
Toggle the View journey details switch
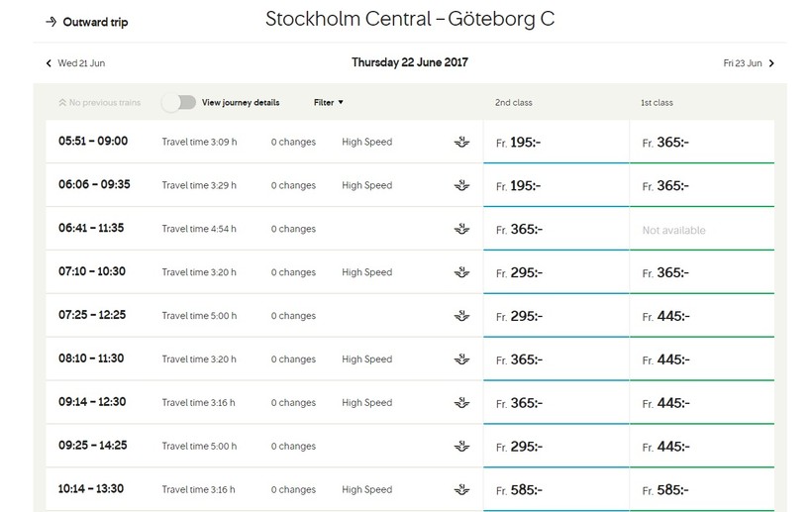click(x=179, y=102)
